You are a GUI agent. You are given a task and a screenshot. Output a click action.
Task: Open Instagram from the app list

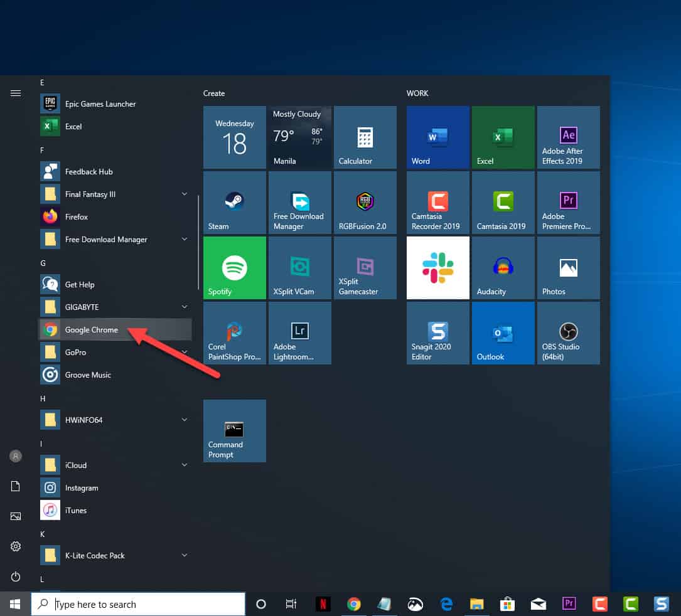[x=115, y=487]
